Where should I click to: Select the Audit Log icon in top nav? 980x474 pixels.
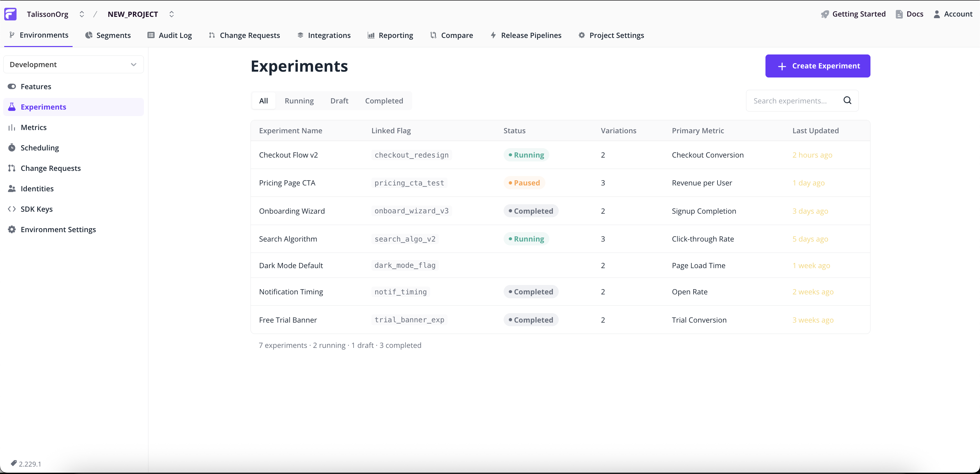(151, 35)
